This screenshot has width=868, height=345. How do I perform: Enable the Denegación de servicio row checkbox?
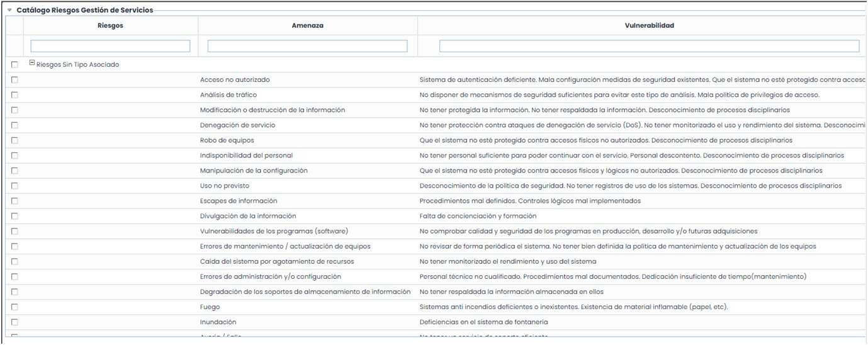click(14, 125)
